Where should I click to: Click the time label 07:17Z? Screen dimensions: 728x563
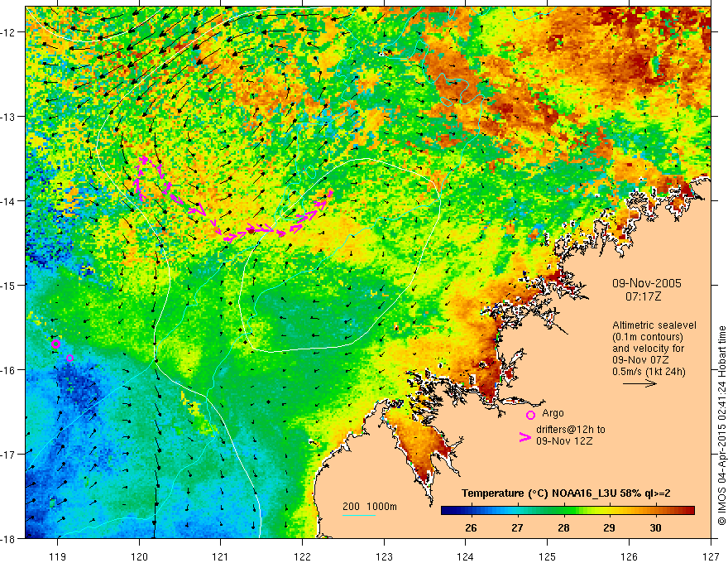(643, 296)
